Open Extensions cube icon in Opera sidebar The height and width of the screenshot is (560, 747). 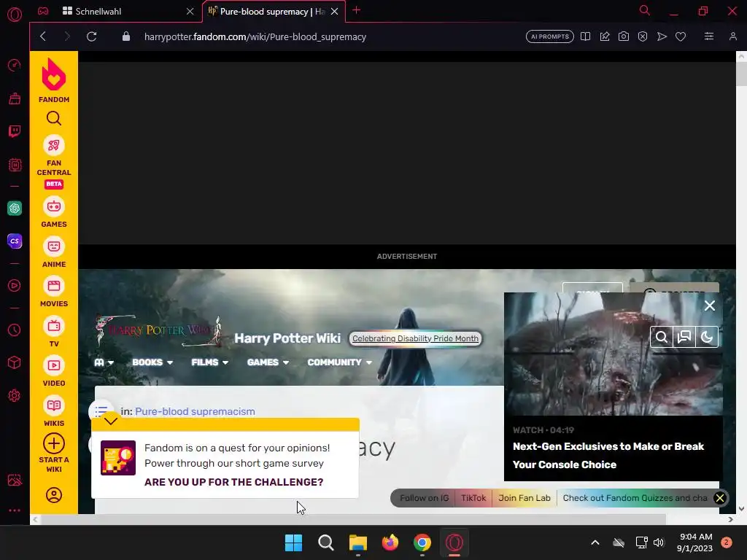[x=15, y=362]
